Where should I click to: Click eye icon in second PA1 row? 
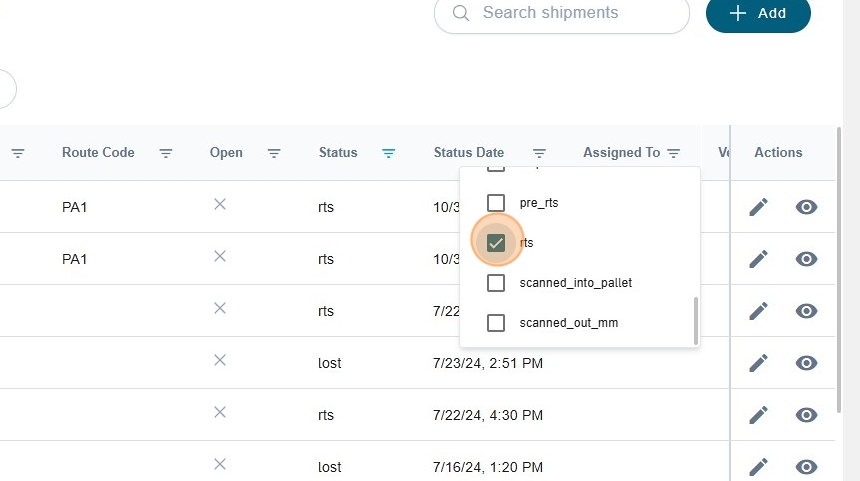[807, 259]
